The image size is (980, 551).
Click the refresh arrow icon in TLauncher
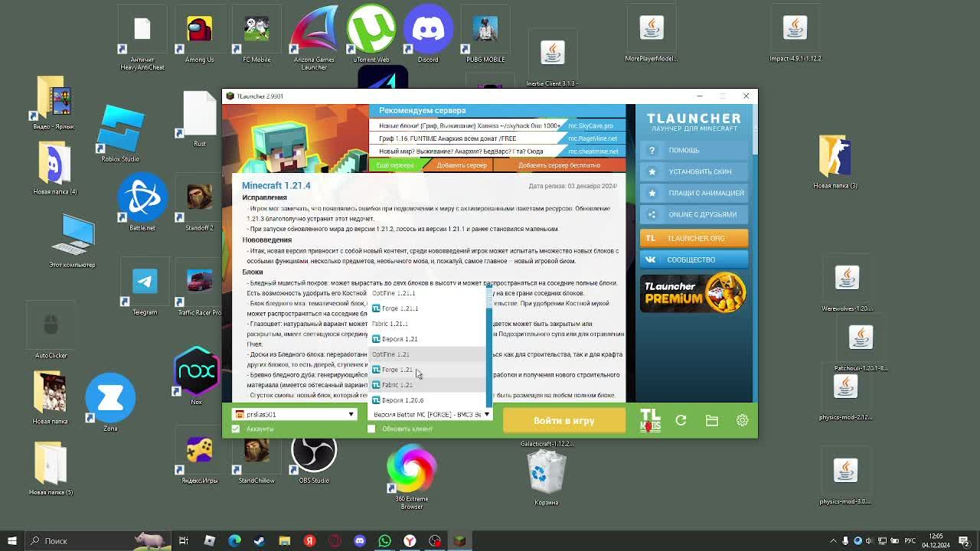point(681,420)
